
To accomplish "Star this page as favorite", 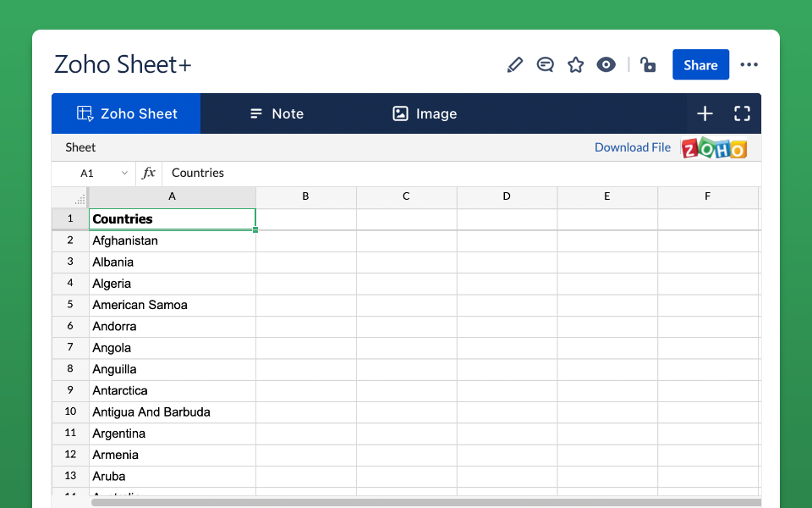I will coord(575,65).
